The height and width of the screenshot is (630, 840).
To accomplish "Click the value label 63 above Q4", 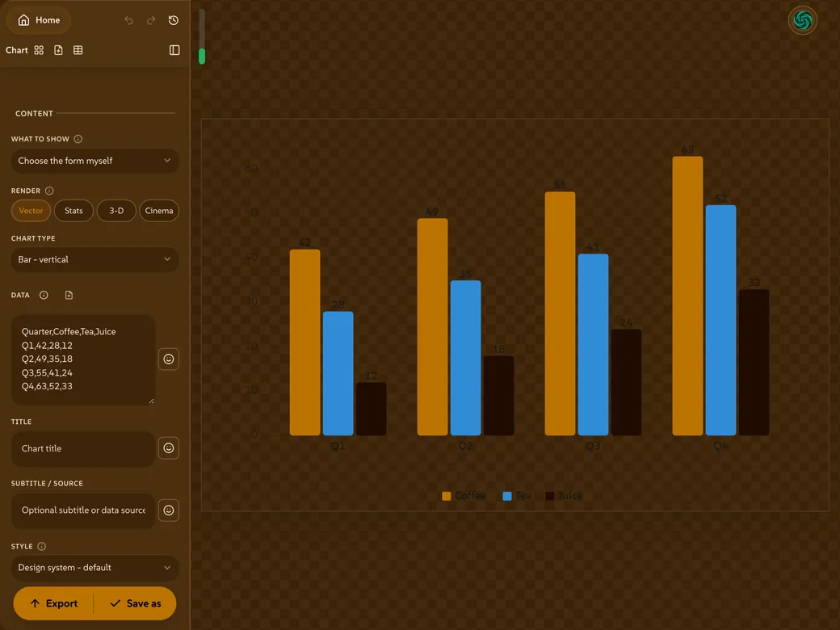I will tap(687, 149).
